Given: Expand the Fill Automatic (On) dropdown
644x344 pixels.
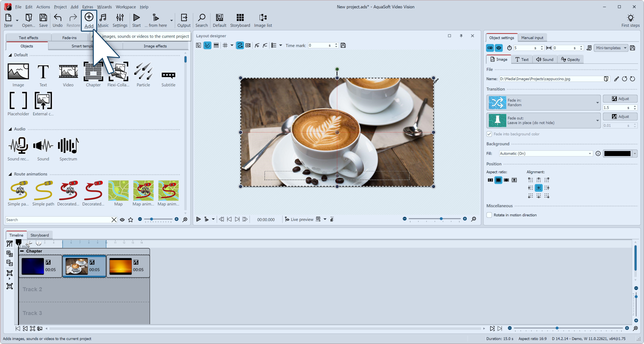Looking at the screenshot, I should [x=545, y=154].
